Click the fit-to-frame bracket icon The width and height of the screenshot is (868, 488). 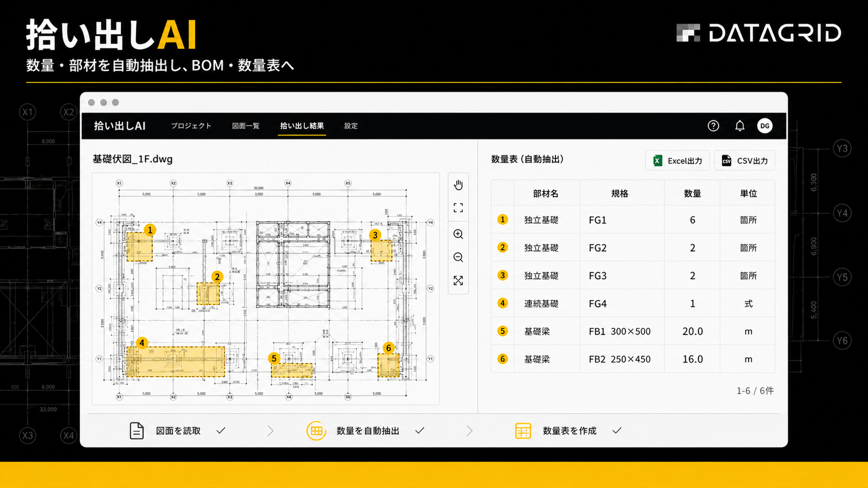click(x=458, y=208)
